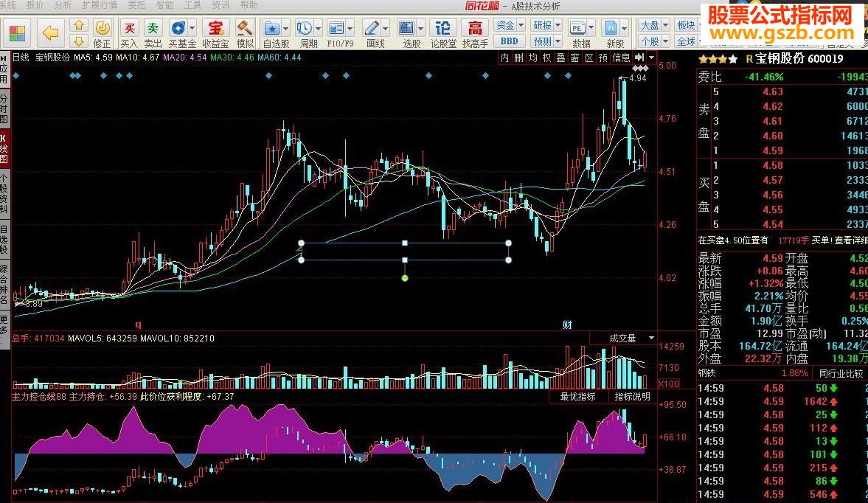The width and height of the screenshot is (868, 503).
Task: Open the 自选股 side tab
Action: click(x=4, y=239)
